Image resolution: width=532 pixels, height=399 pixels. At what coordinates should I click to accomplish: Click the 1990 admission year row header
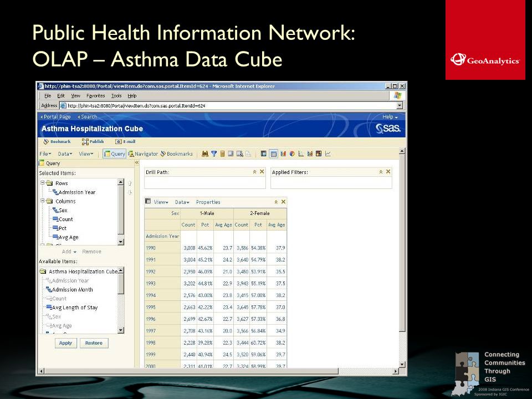[162, 248]
